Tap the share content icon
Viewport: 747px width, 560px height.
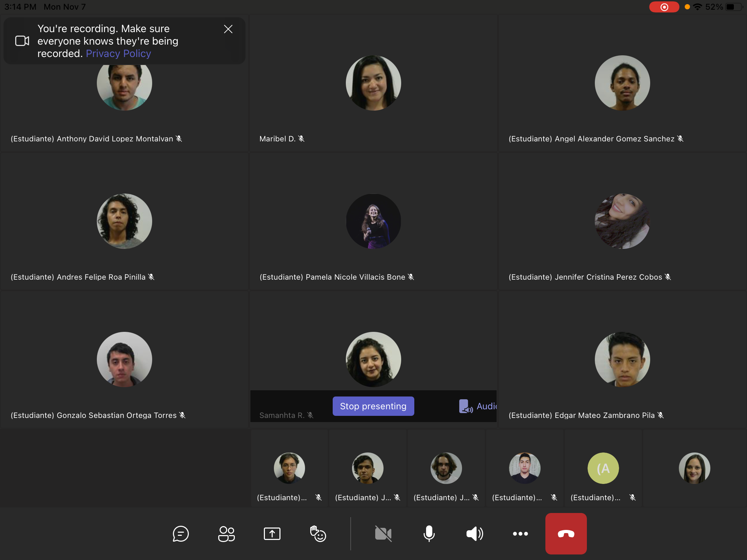coord(272,534)
